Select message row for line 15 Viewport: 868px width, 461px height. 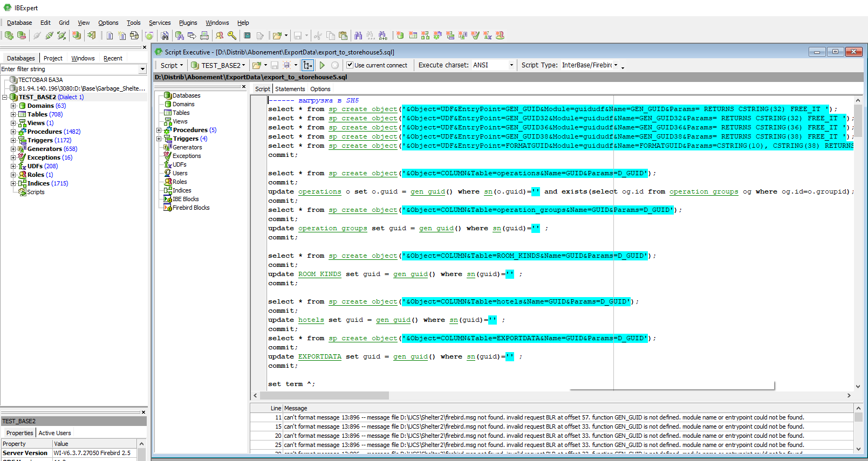pyautogui.click(x=551, y=426)
